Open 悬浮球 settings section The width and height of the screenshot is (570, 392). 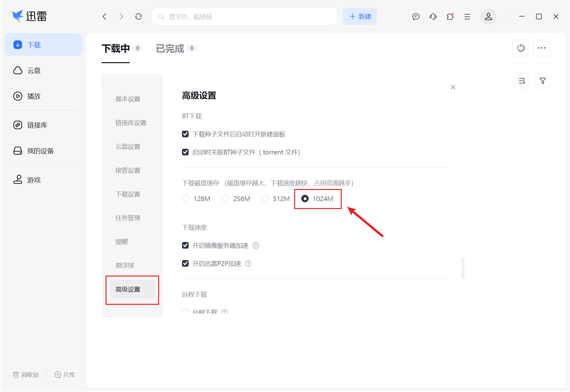tap(125, 265)
